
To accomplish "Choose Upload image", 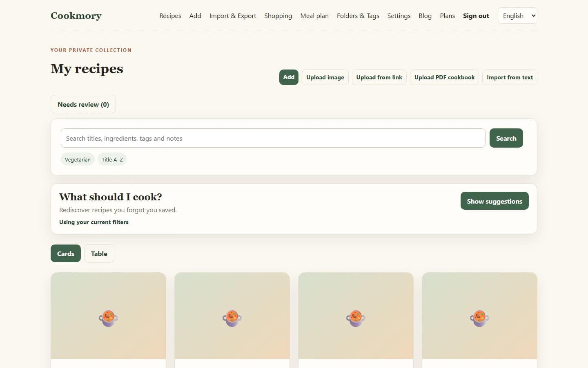I will click(325, 77).
